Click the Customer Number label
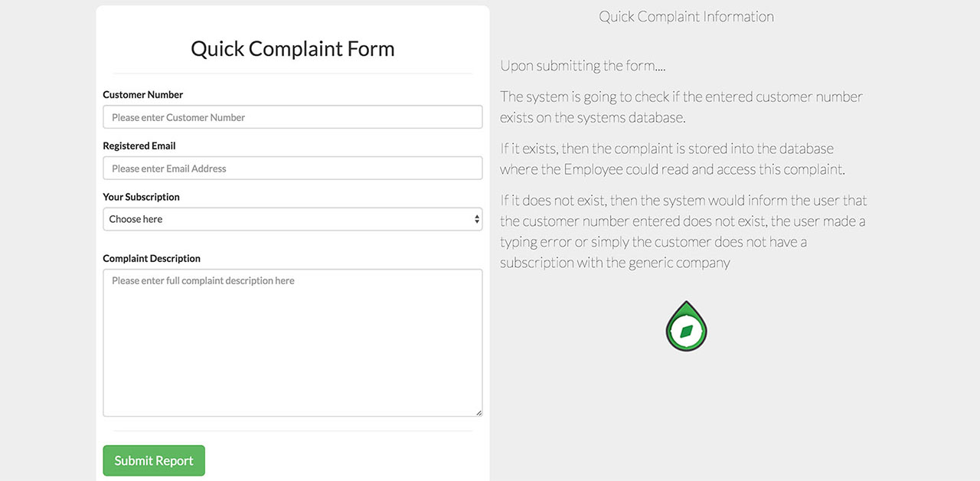The image size is (980, 481). (143, 95)
